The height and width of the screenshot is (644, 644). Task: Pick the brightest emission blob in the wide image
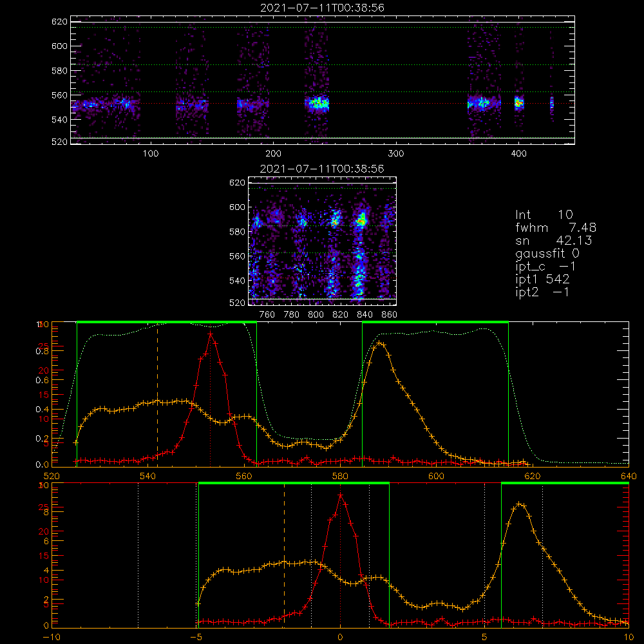coord(317,103)
